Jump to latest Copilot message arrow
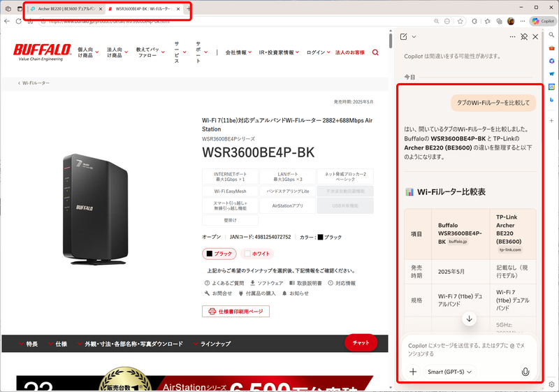Image resolution: width=559 pixels, height=392 pixels. (x=469, y=319)
